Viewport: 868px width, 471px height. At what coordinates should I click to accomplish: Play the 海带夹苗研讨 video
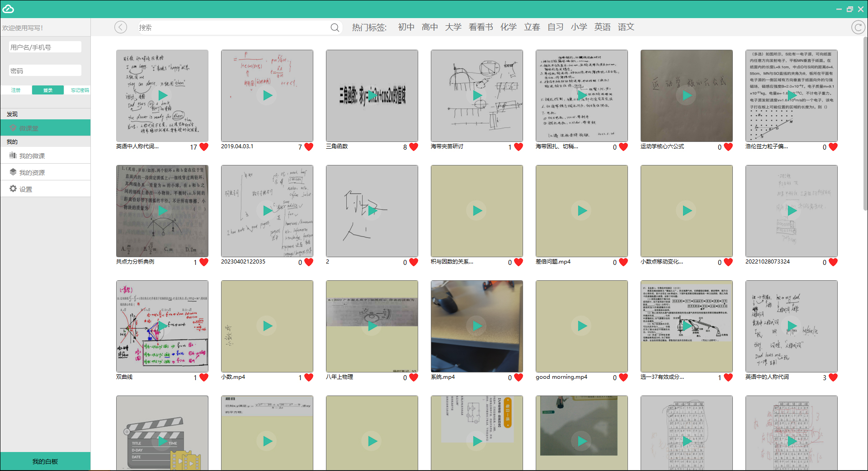tap(477, 95)
